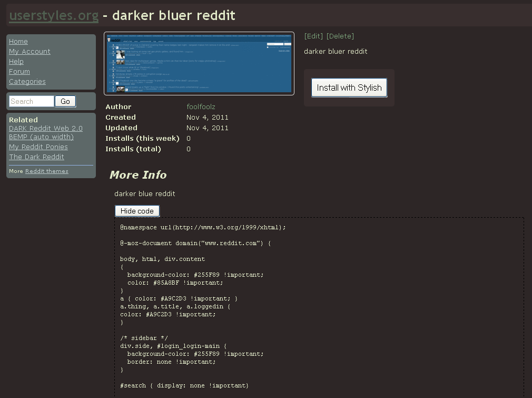Open the Reddit themes link
Image resolution: width=532 pixels, height=398 pixels.
point(46,171)
